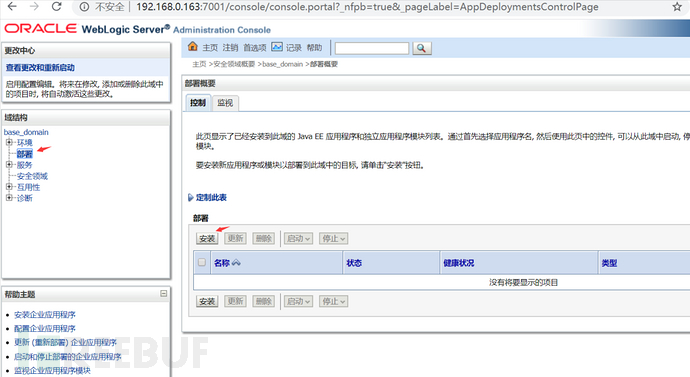The height and width of the screenshot is (377, 690).
Task: Open 配置企业应用程序 help link
Action: 45,329
